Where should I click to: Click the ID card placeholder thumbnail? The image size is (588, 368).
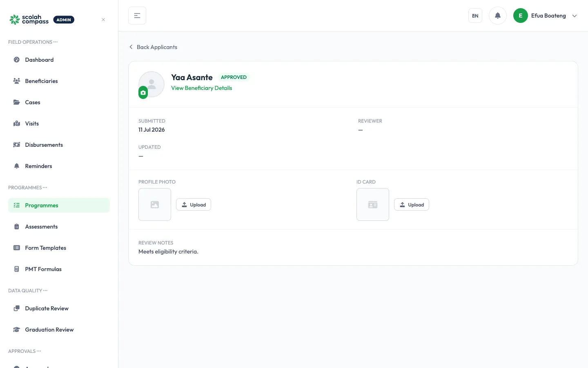point(373,204)
